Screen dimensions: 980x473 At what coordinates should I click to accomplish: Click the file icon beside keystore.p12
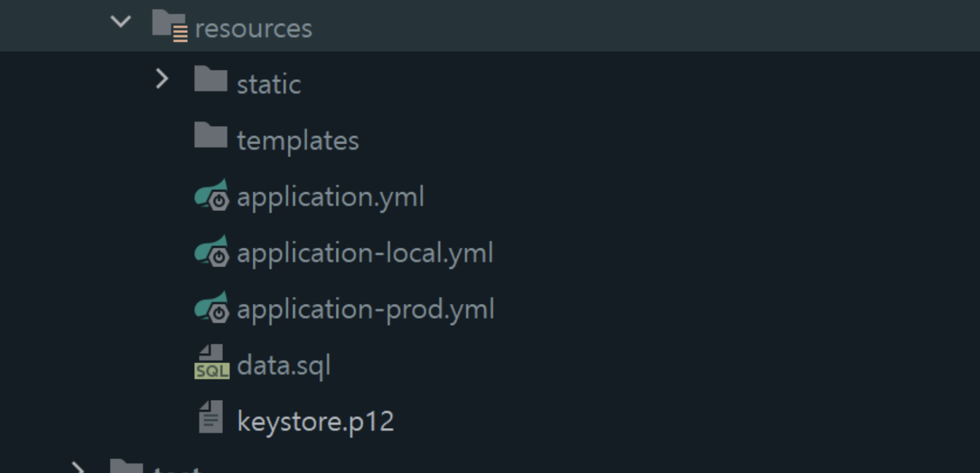pyautogui.click(x=210, y=417)
